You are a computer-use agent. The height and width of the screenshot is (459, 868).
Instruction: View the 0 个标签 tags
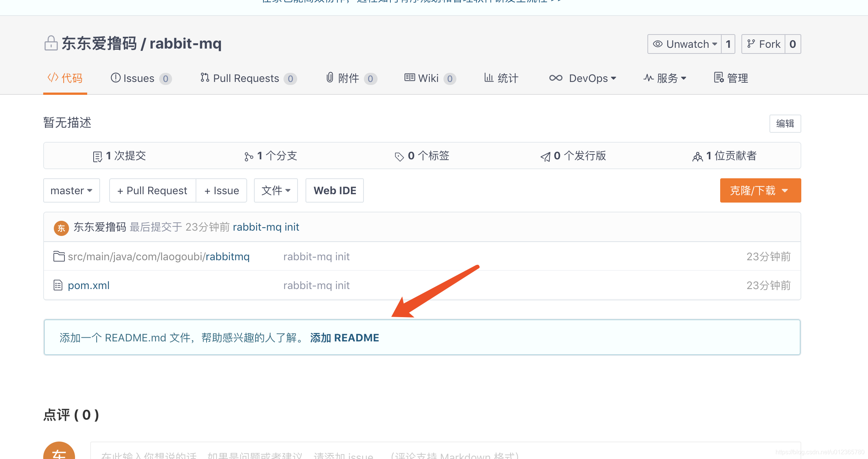click(x=422, y=156)
